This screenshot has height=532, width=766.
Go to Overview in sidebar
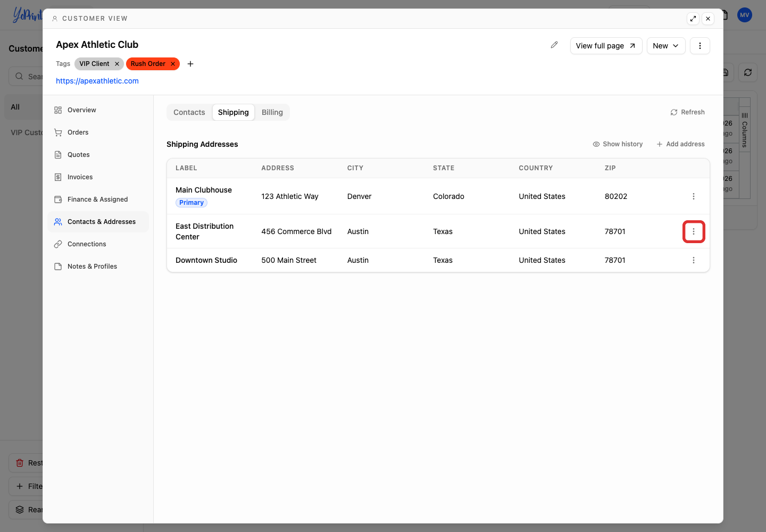[x=98, y=110]
